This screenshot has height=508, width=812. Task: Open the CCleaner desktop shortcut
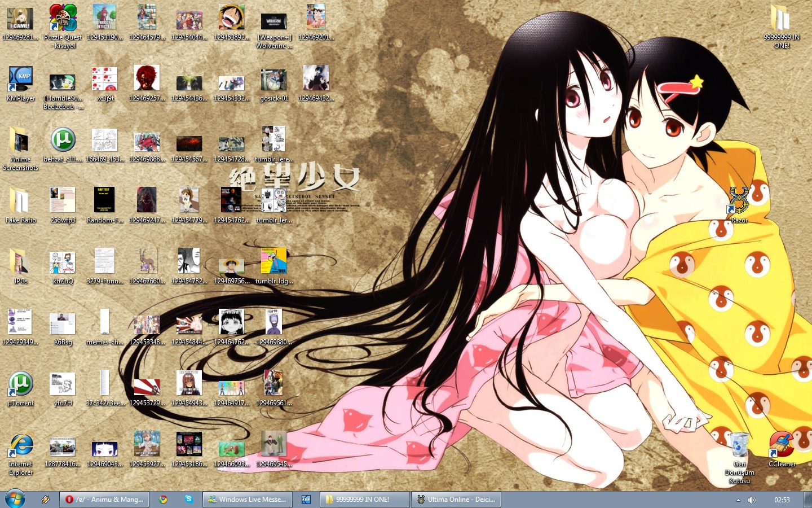[782, 444]
